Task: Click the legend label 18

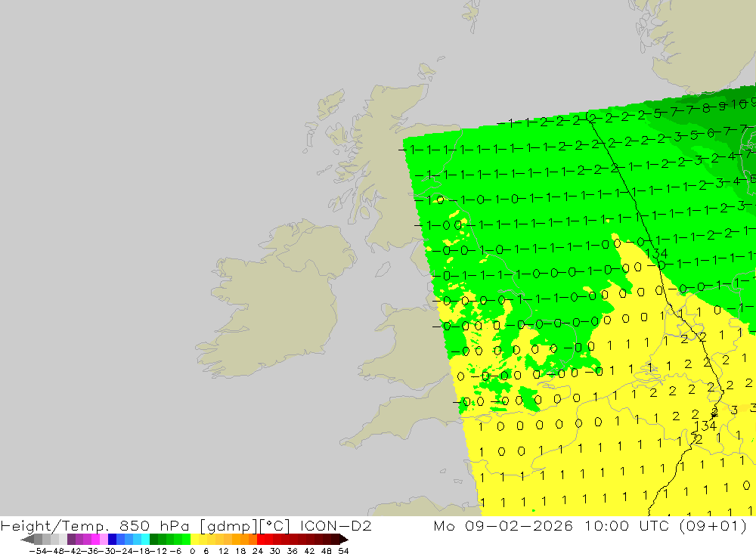Action: point(240,551)
